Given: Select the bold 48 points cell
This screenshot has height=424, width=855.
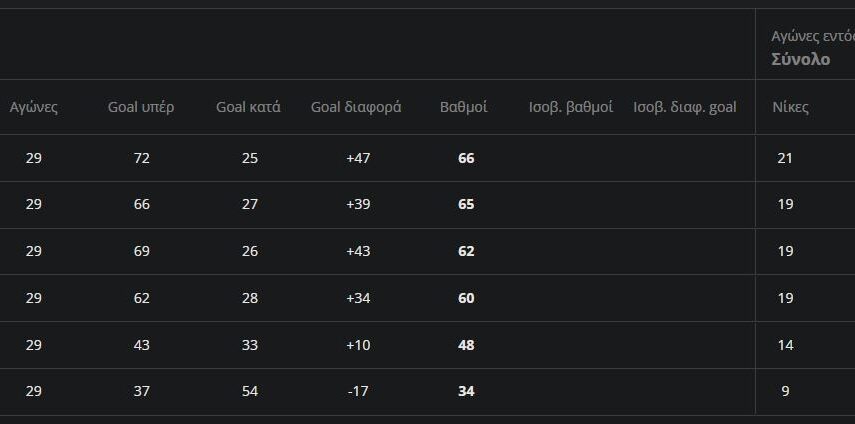Looking at the screenshot, I should 466,345.
